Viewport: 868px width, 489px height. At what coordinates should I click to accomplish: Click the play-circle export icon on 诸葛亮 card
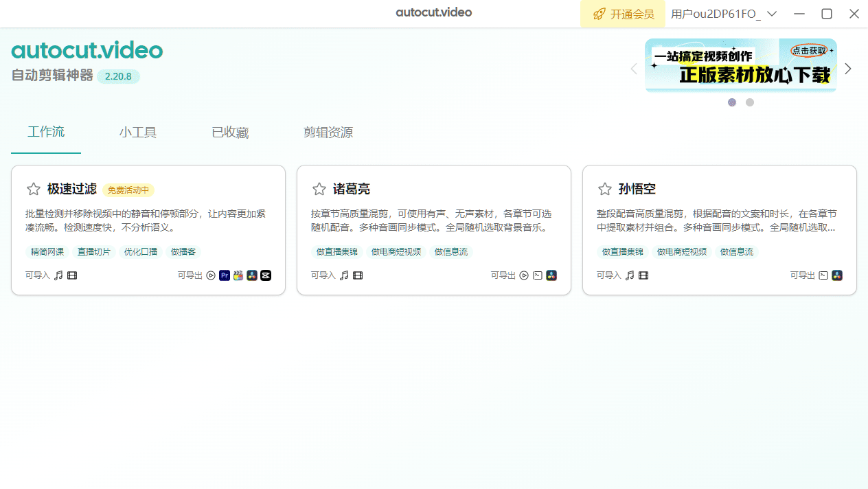pyautogui.click(x=524, y=275)
